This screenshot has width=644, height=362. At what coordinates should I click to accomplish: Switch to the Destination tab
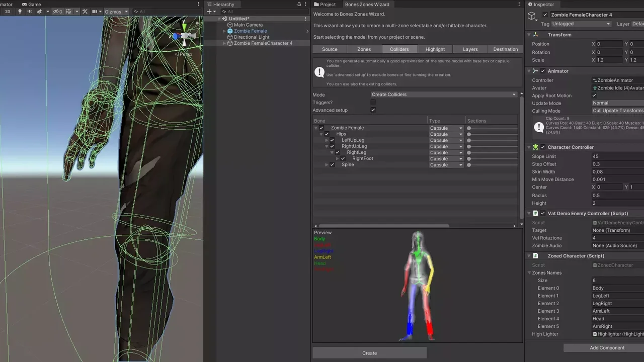506,49
